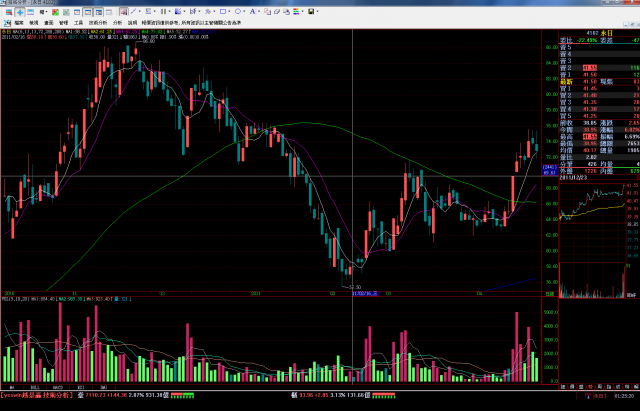Open dropdown arrow beside fan wave tool

214,11
